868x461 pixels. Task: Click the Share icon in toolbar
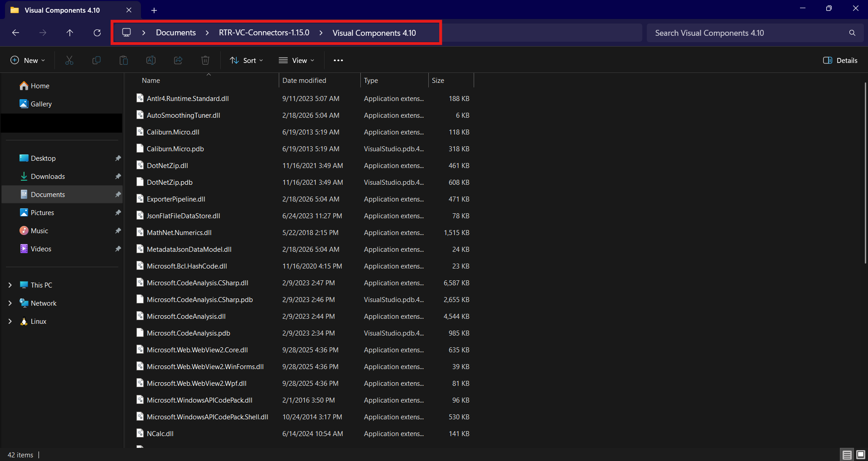tap(178, 60)
